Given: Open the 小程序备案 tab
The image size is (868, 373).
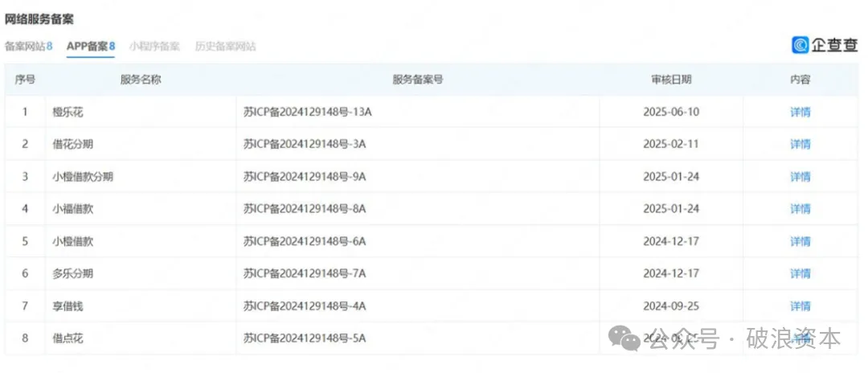Looking at the screenshot, I should pos(154,47).
